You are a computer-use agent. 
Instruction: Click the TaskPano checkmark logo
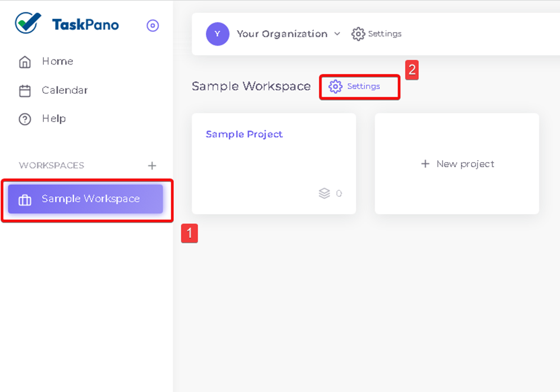click(x=28, y=23)
